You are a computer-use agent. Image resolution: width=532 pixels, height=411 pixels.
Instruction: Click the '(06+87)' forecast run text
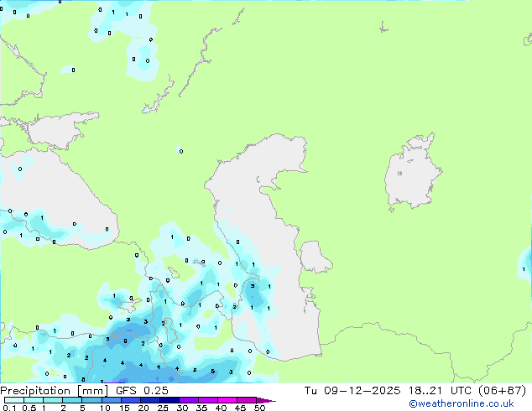(x=502, y=391)
